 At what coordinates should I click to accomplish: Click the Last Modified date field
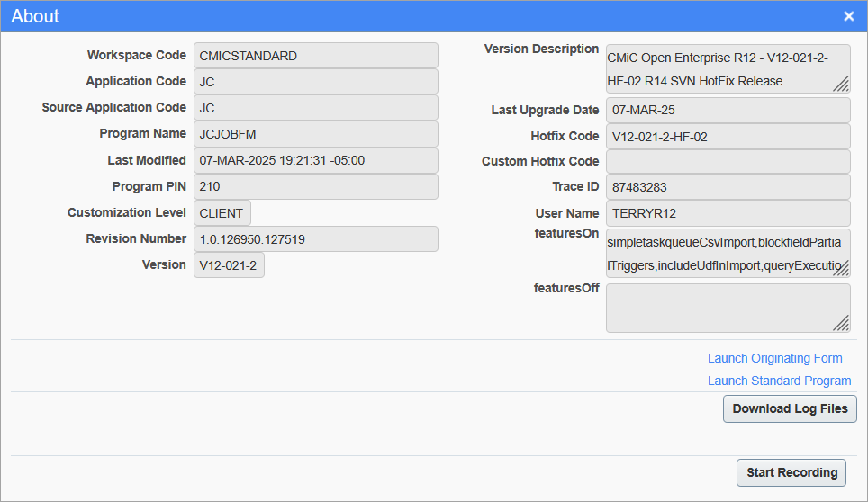[x=315, y=160]
